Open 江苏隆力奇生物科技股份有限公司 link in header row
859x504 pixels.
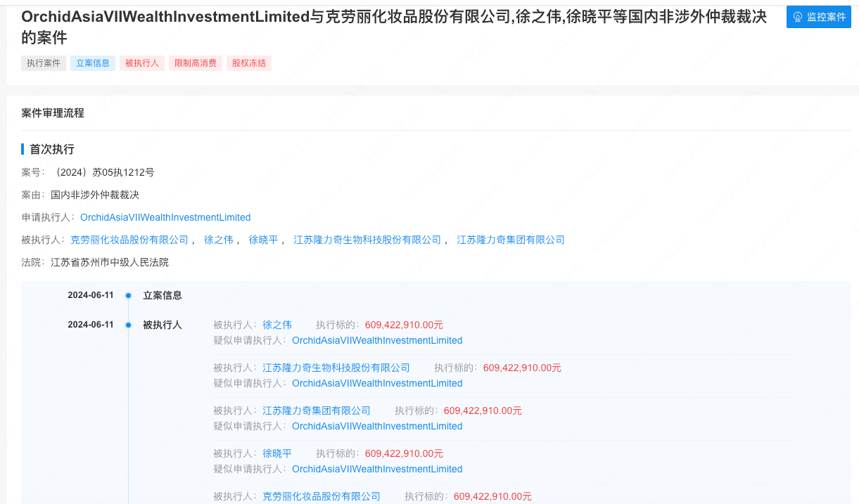pos(367,240)
